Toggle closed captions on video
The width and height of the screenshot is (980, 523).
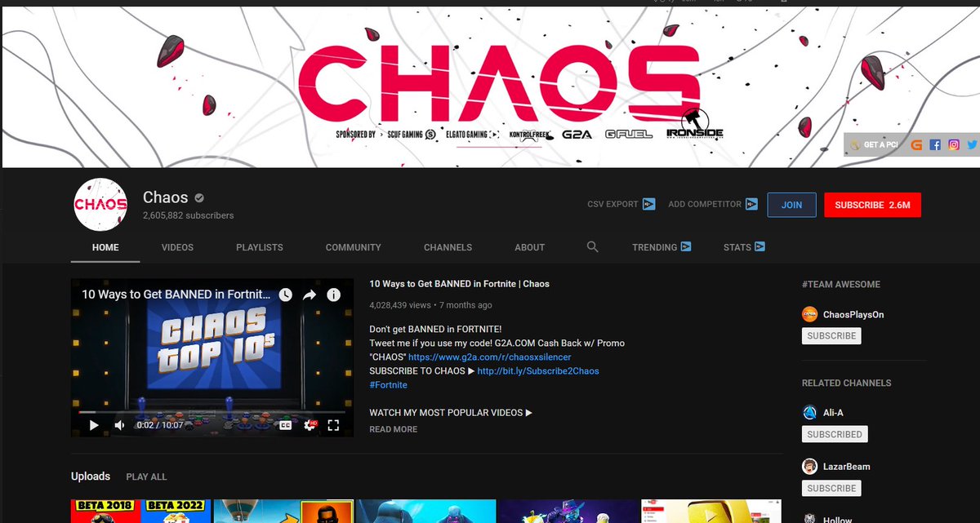(x=286, y=425)
